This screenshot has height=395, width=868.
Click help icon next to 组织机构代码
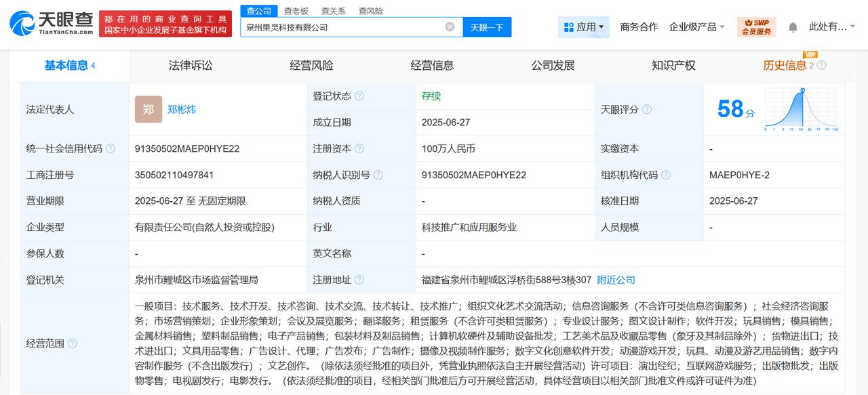point(666,175)
